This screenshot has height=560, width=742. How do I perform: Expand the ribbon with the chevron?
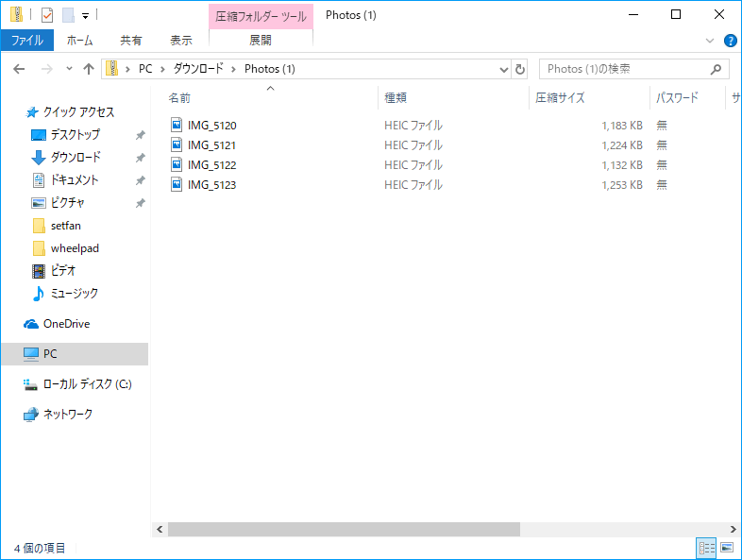pyautogui.click(x=710, y=41)
